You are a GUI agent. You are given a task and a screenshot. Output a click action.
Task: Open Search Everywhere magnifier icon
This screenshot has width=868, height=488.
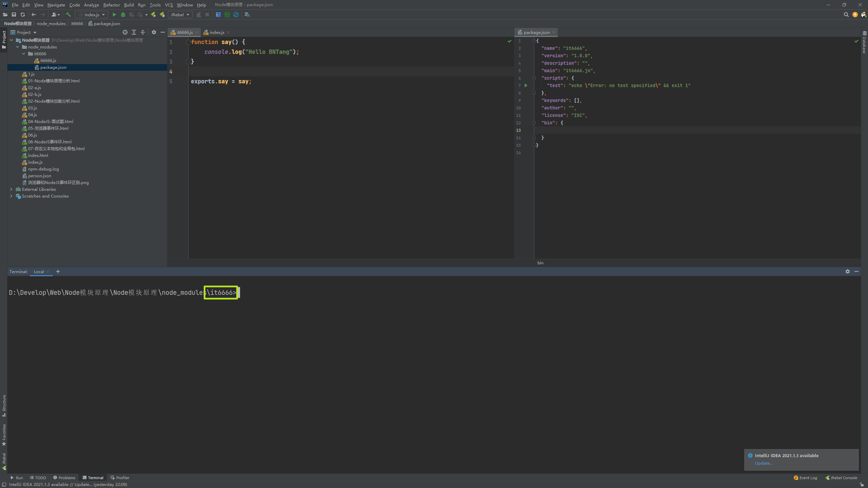(846, 15)
